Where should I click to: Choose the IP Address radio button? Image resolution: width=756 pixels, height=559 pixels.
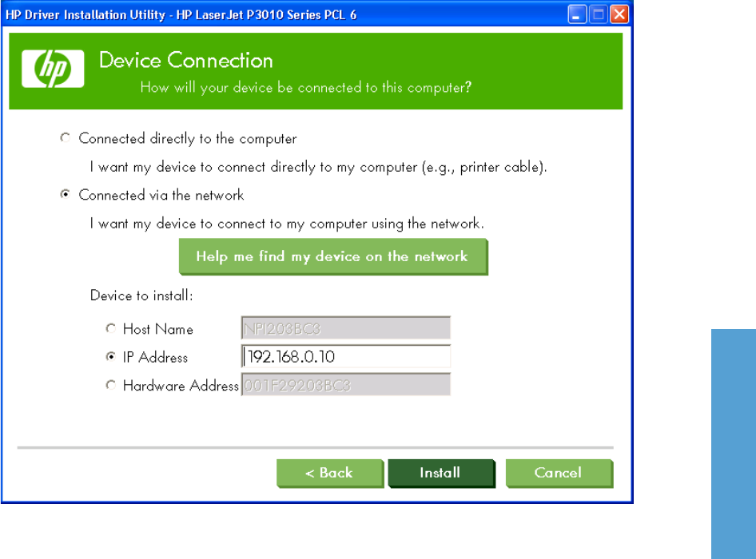(x=111, y=357)
